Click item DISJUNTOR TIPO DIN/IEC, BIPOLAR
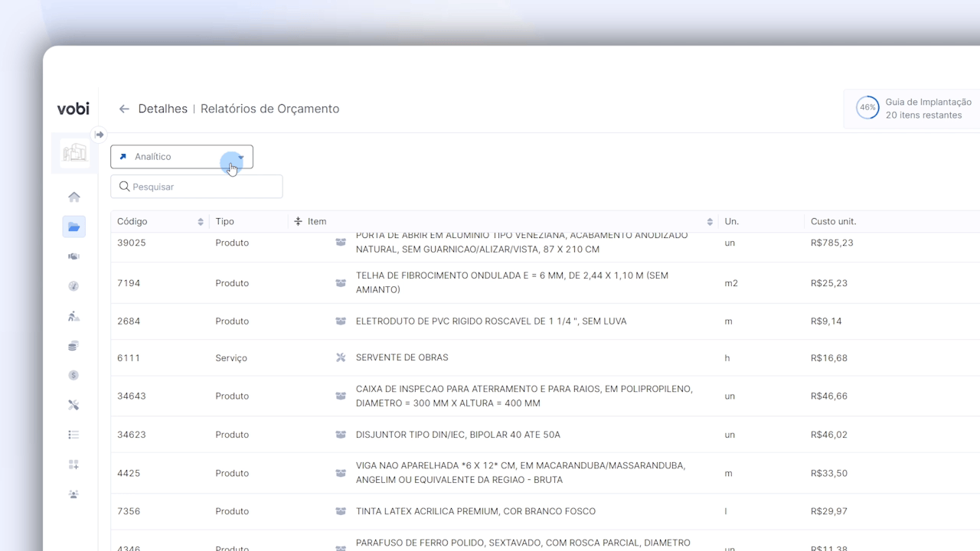 click(x=458, y=435)
